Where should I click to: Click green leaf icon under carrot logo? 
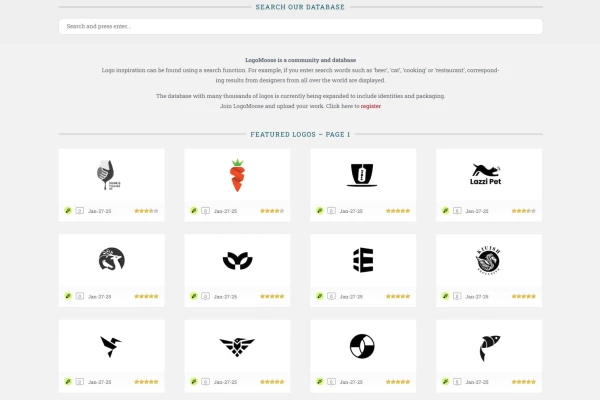point(194,211)
